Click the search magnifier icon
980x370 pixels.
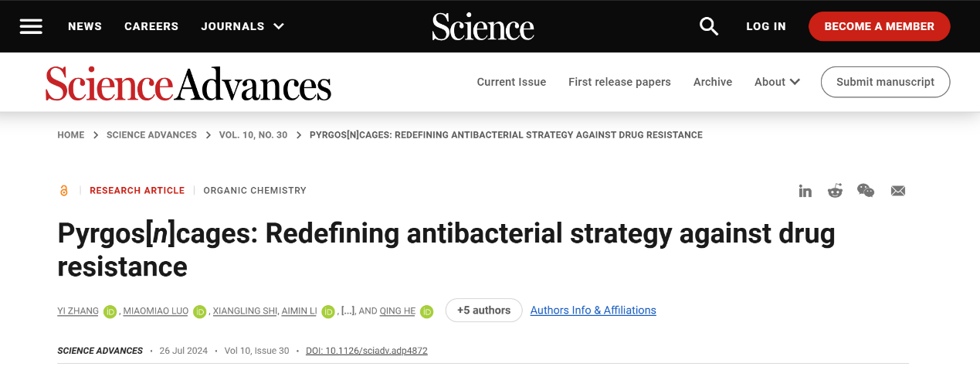(x=708, y=26)
